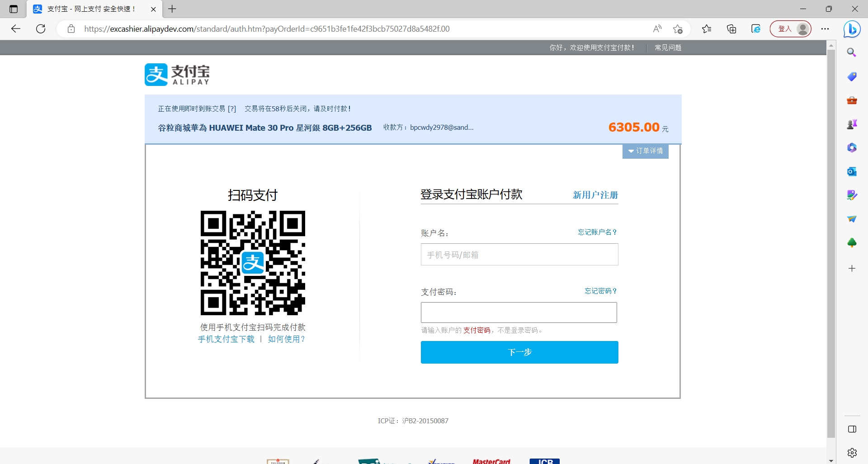View site security info lock icon
Image resolution: width=868 pixels, height=464 pixels.
point(71,29)
